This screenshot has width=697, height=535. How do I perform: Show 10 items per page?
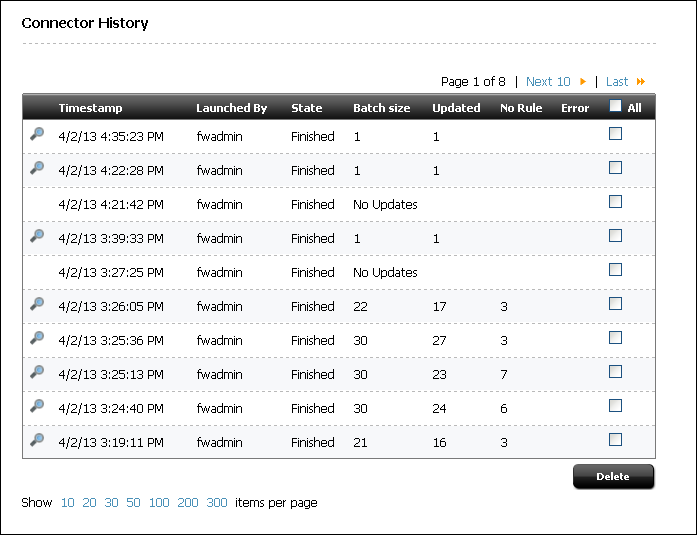point(68,503)
